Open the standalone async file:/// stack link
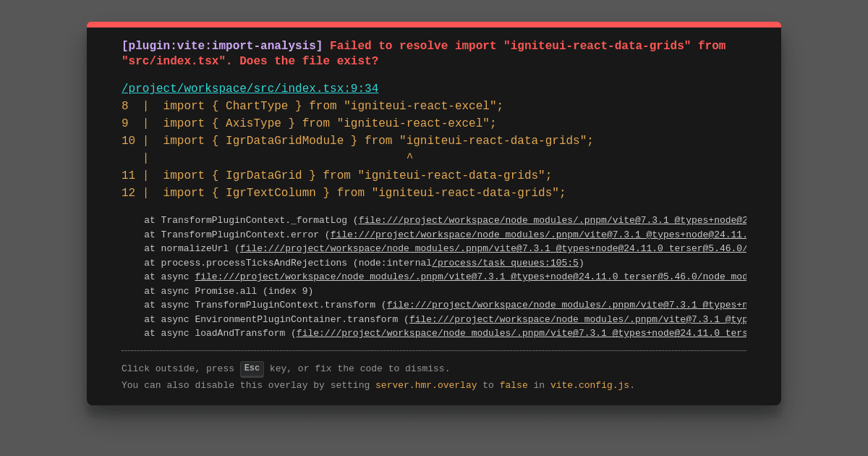The image size is (868, 456). coord(471,277)
